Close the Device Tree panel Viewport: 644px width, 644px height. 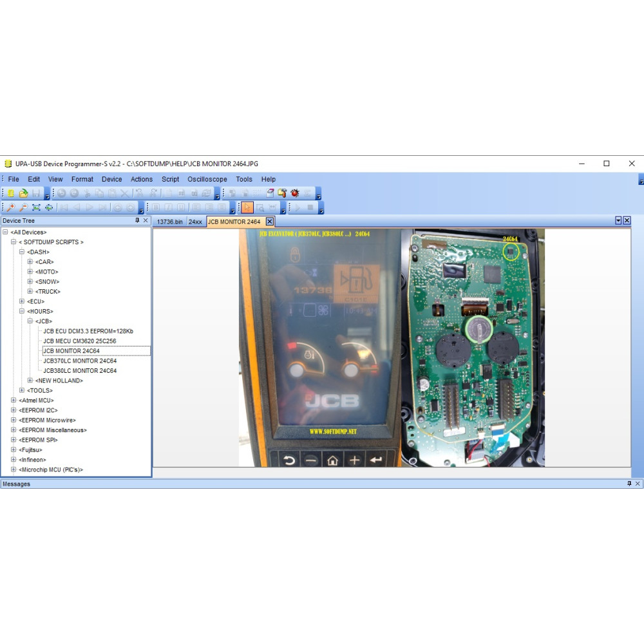pyautogui.click(x=146, y=220)
